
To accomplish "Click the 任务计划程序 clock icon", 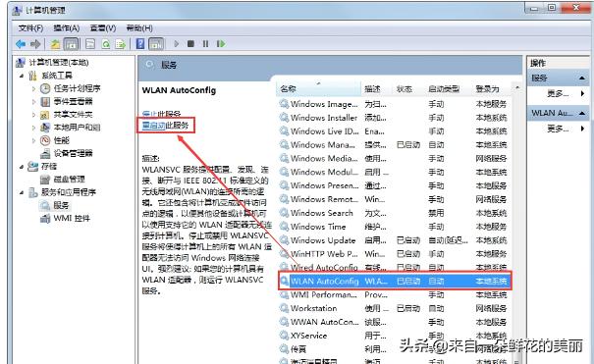I will [x=45, y=88].
